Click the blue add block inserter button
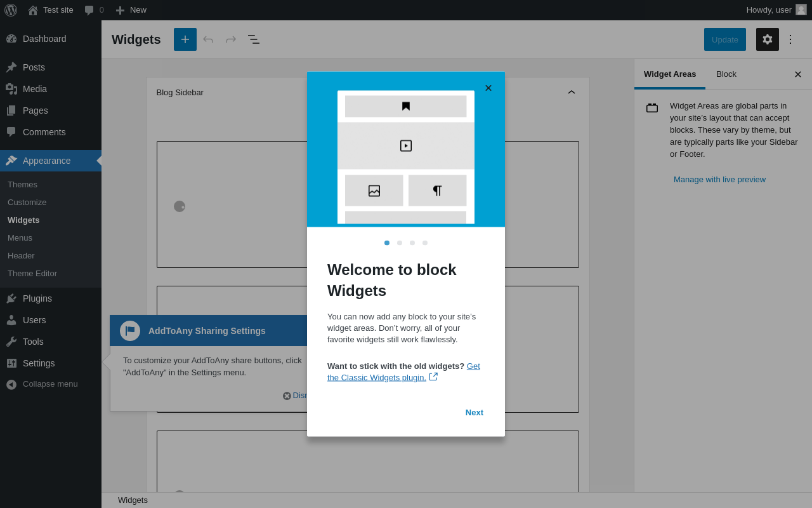Image resolution: width=812 pixels, height=508 pixels. point(185,39)
